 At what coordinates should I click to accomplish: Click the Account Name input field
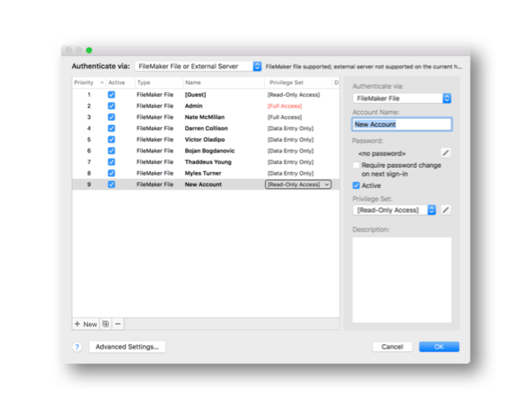pos(402,124)
